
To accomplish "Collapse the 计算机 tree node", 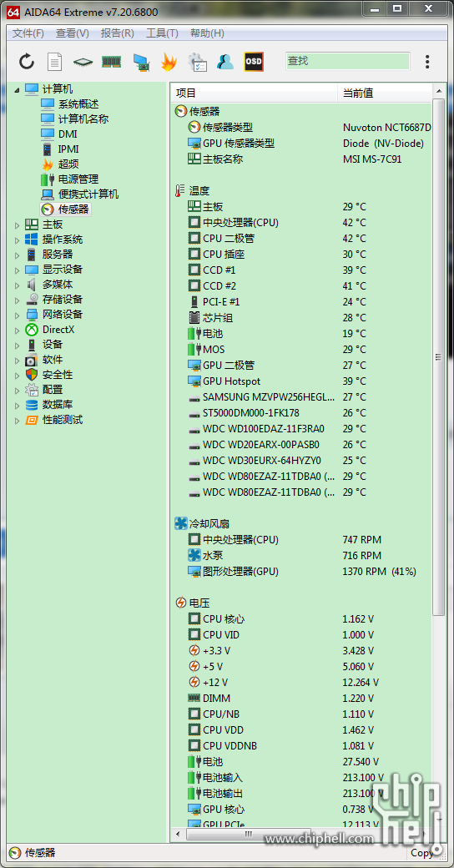I will click(x=16, y=89).
